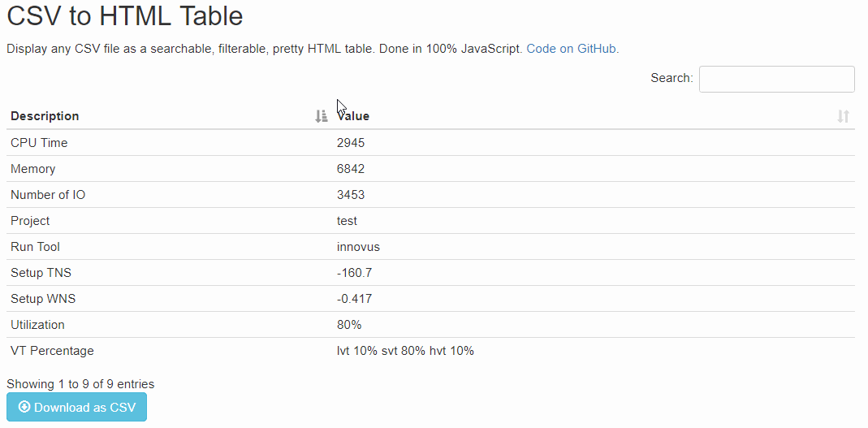Click the Utilization row label
The height and width of the screenshot is (428, 868).
pyautogui.click(x=37, y=325)
